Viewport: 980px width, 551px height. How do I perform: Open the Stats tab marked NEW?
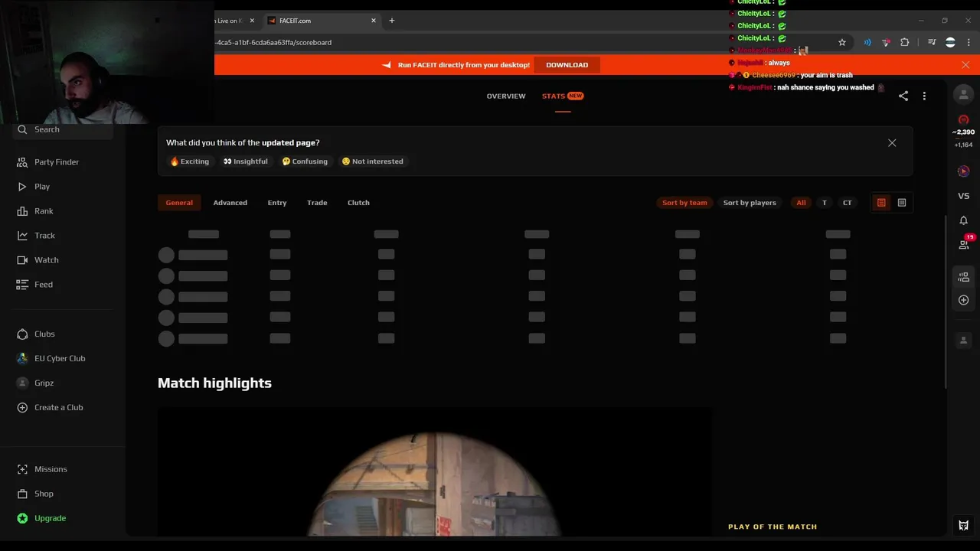pos(562,96)
